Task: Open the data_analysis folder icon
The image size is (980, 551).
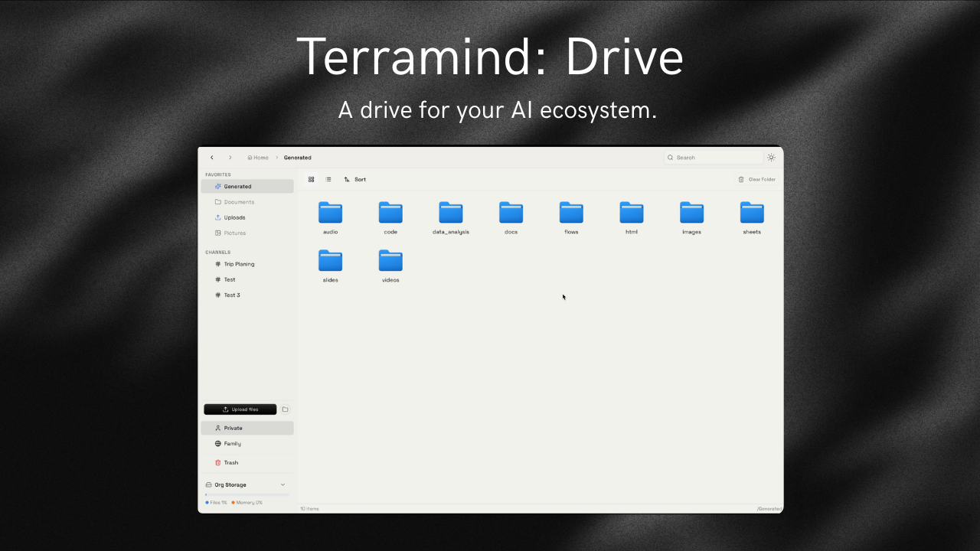Action: coord(451,213)
